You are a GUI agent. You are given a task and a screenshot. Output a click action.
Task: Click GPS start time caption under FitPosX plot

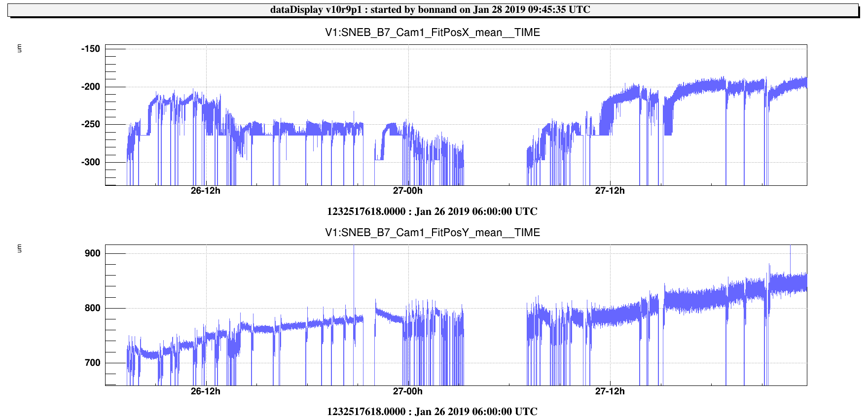[432, 211]
